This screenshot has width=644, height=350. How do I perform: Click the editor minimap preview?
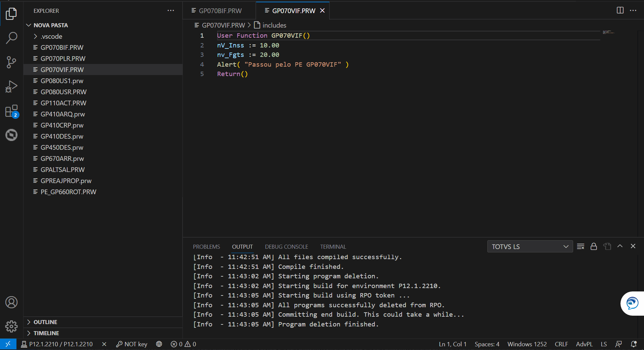pos(608,32)
